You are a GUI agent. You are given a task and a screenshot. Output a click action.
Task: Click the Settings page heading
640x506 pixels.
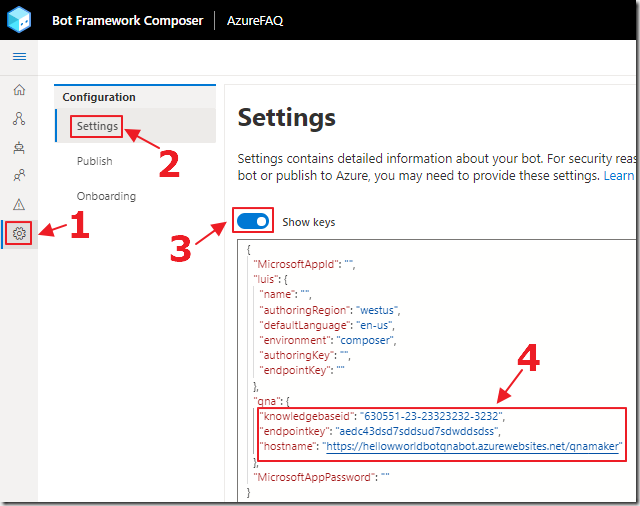point(287,118)
